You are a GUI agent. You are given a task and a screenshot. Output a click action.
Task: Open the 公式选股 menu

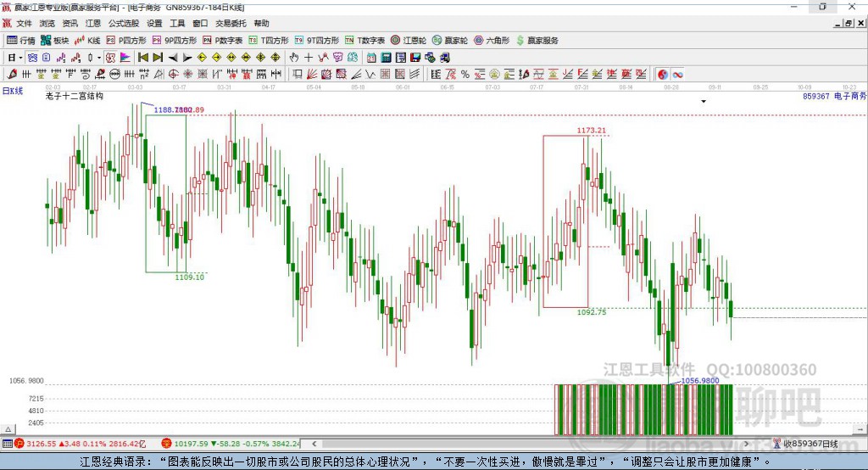122,24
